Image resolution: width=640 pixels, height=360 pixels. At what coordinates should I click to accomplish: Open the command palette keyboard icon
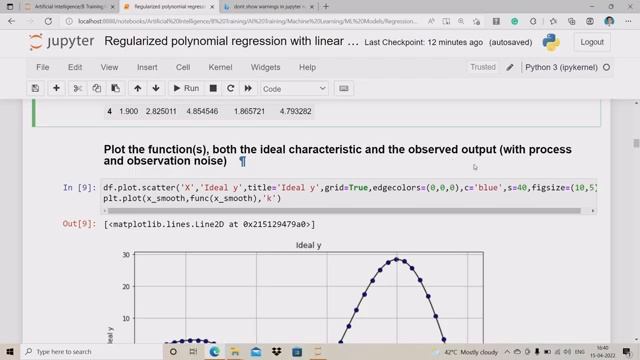pyautogui.click(x=344, y=89)
